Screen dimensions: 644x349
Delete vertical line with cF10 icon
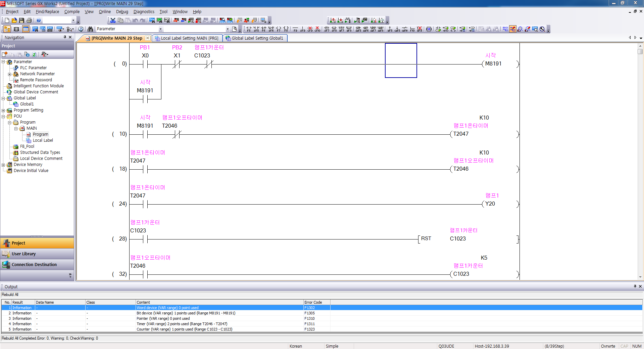pos(317,29)
